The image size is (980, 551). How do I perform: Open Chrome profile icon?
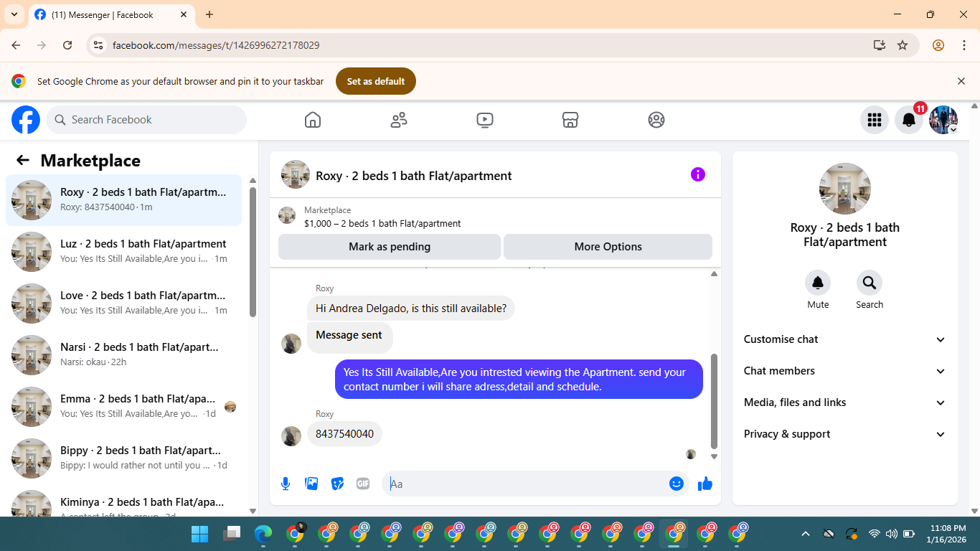tap(938, 45)
